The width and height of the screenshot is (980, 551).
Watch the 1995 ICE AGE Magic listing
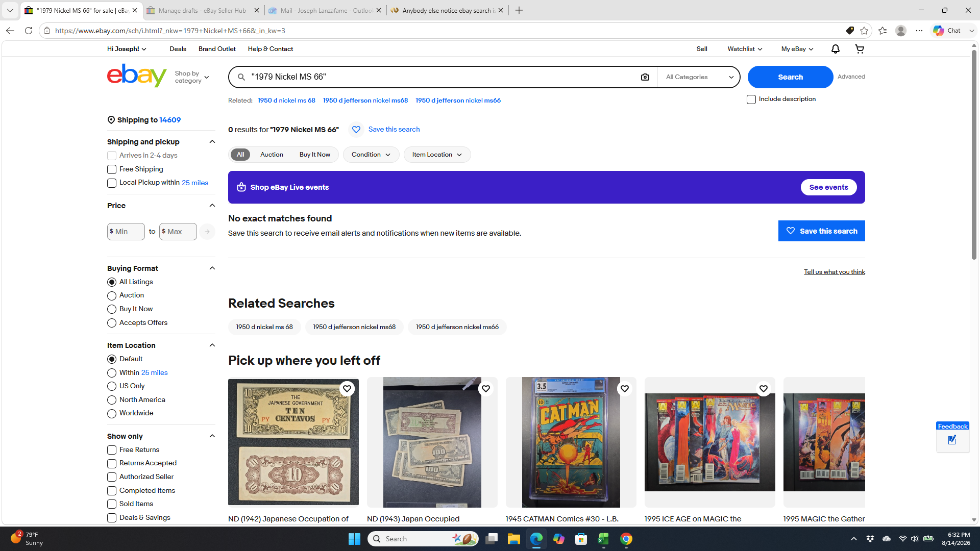pyautogui.click(x=763, y=389)
